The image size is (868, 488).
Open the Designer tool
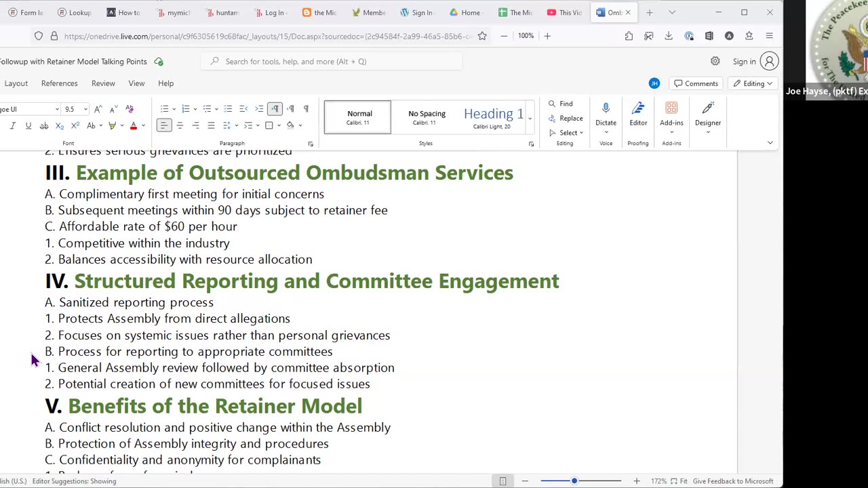[x=707, y=117]
